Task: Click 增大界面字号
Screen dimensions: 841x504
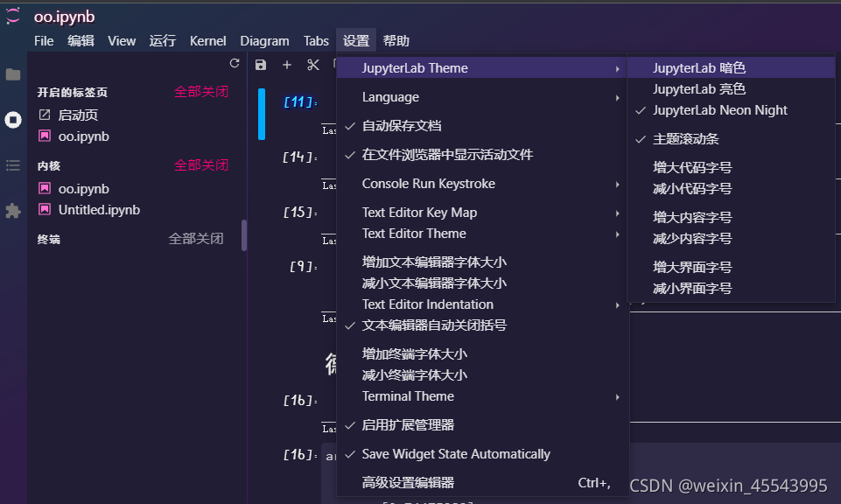Action: pyautogui.click(x=731, y=268)
